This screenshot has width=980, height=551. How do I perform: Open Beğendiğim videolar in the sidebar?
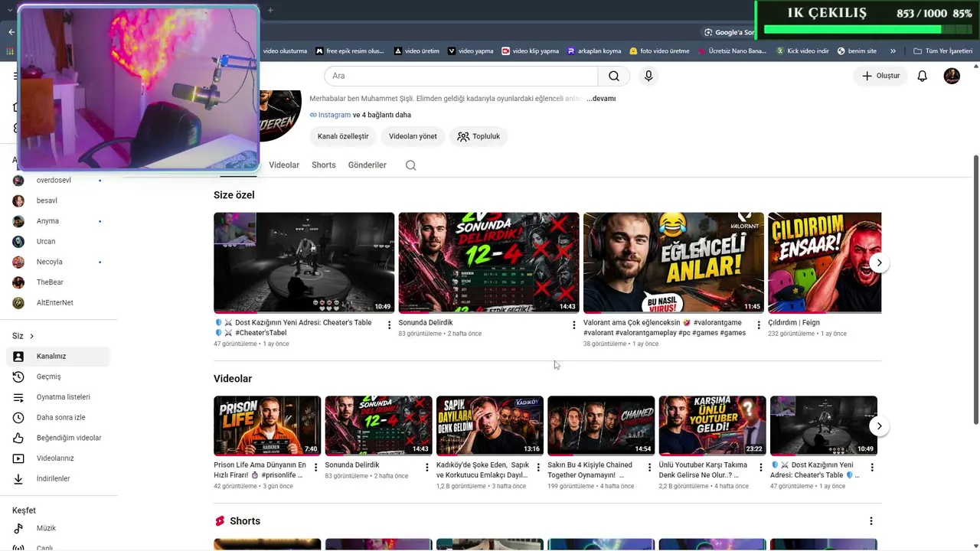59,438
